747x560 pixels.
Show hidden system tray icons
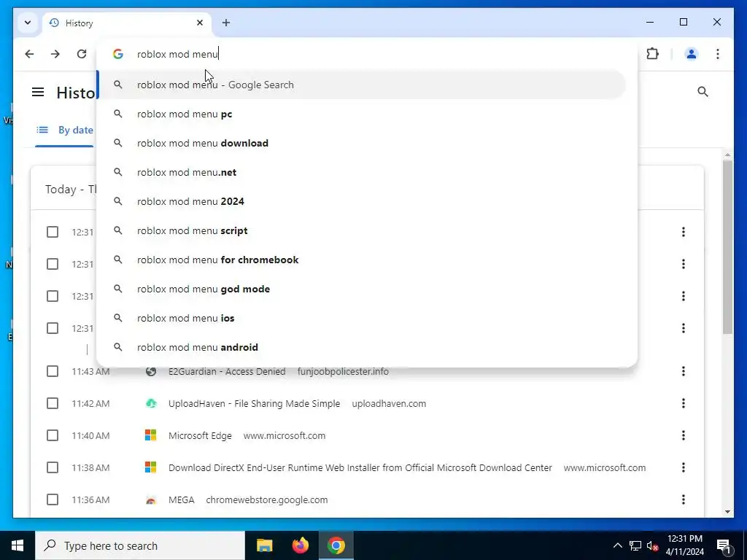[x=617, y=545]
